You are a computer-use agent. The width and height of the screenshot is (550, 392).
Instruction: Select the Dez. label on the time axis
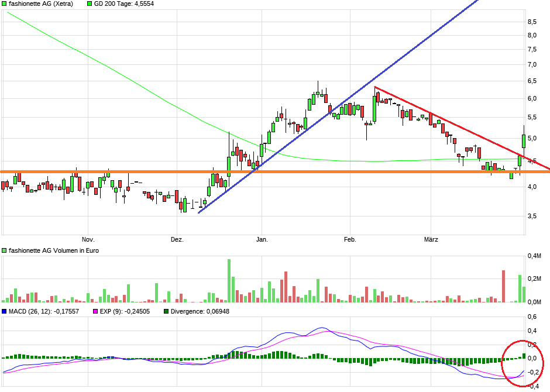[177, 239]
